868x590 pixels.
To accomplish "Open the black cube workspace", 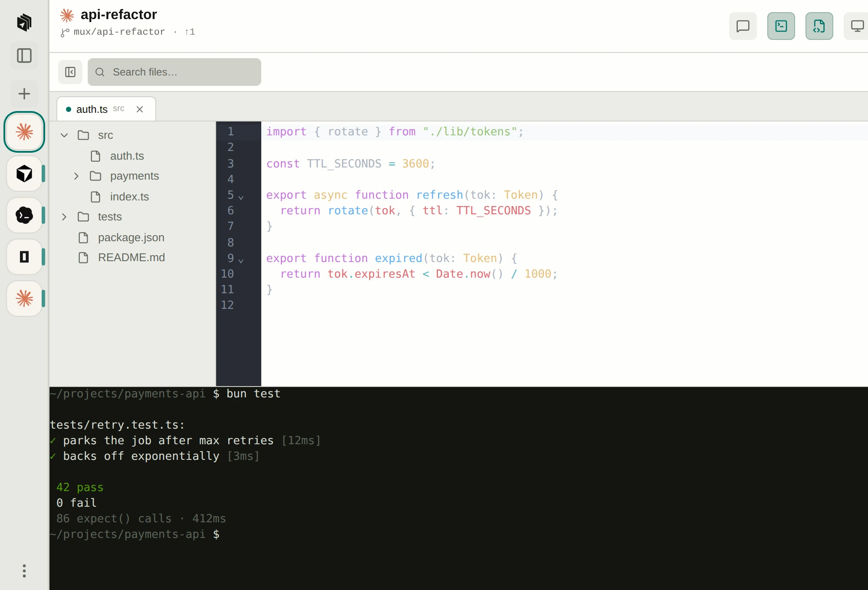I will click(24, 174).
